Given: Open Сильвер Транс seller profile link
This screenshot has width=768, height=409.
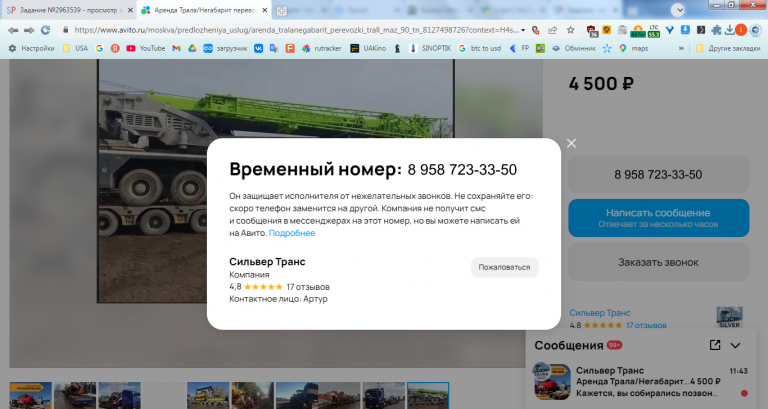Looking at the screenshot, I should pos(600,313).
